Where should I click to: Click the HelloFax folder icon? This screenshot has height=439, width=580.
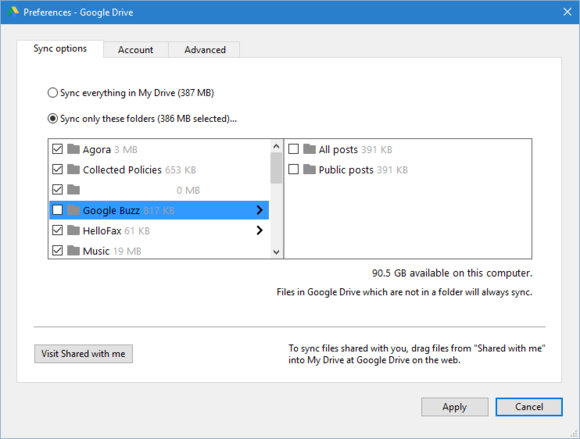(x=73, y=230)
